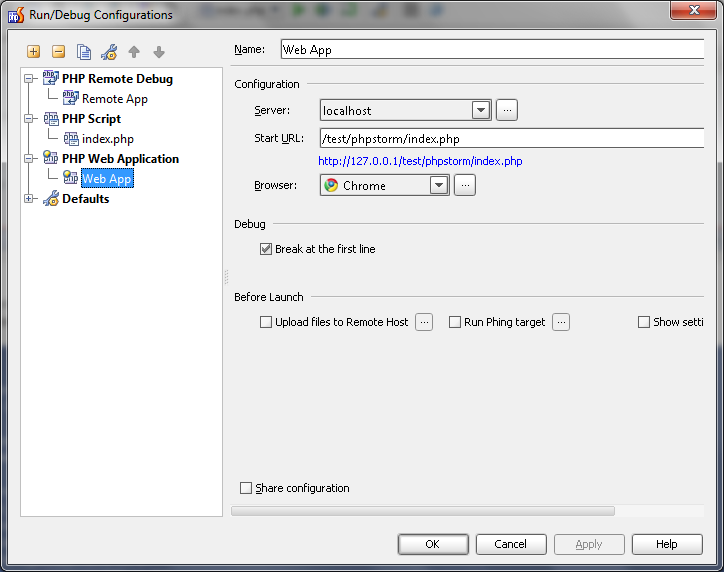Collapse the PHP Remote Debug node
Screen dimensions: 724x572
tap(29, 78)
